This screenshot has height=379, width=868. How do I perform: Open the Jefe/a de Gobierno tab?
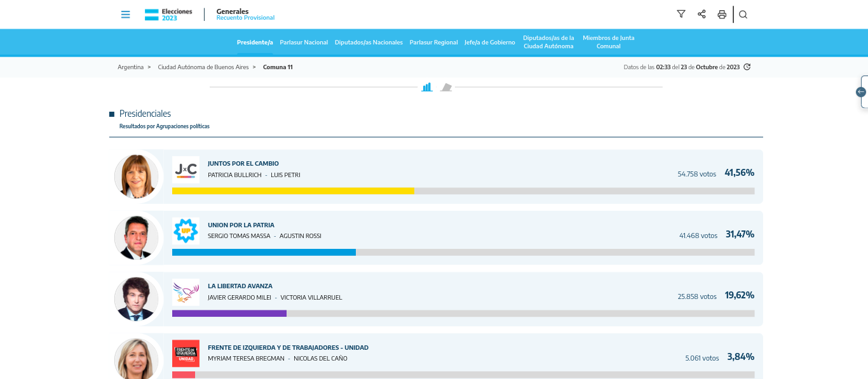click(489, 43)
